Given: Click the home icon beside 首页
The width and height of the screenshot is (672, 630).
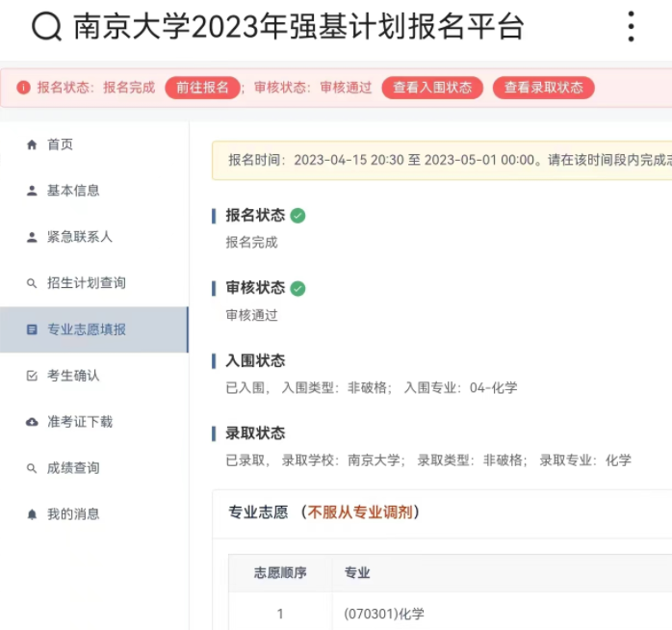Looking at the screenshot, I should (x=32, y=144).
